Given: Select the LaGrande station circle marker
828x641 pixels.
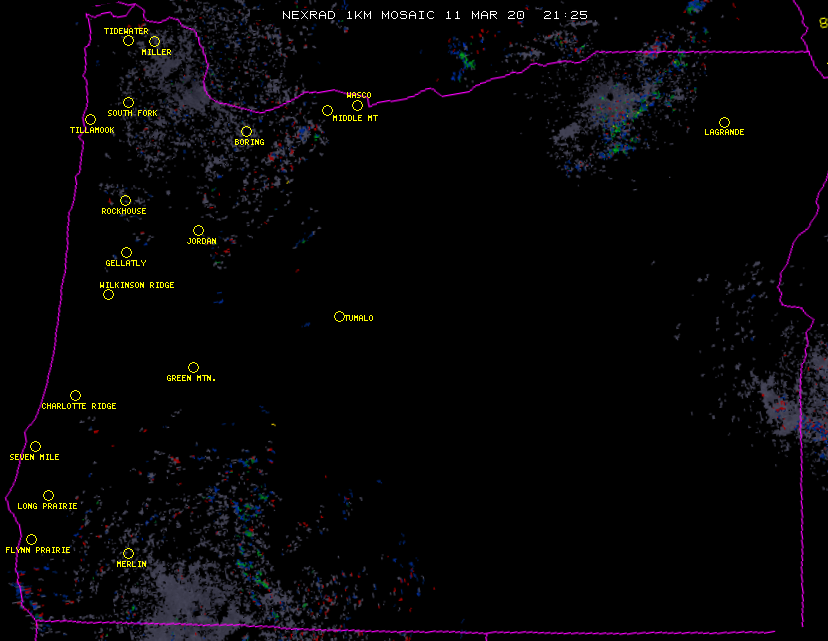Looking at the screenshot, I should click(x=724, y=123).
